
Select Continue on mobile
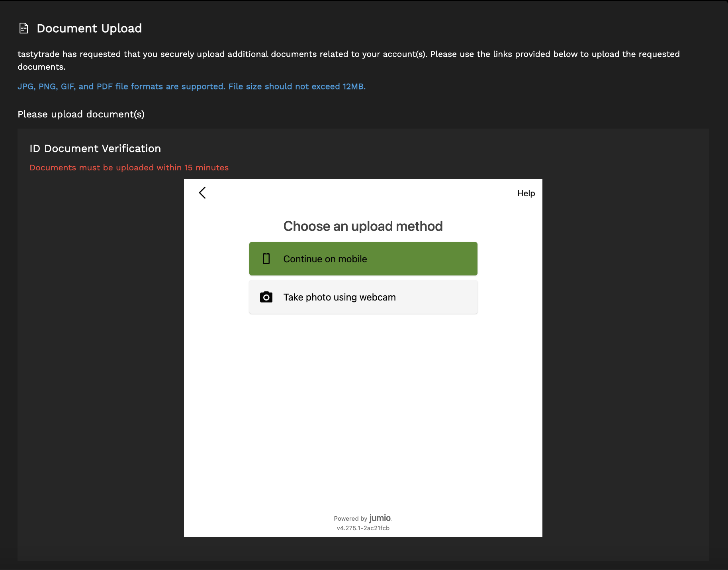(x=363, y=259)
